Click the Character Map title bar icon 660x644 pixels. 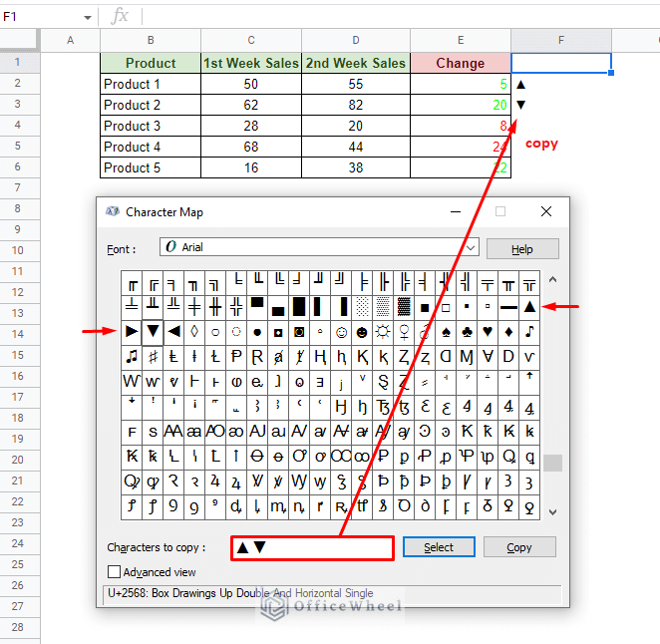coord(113,211)
